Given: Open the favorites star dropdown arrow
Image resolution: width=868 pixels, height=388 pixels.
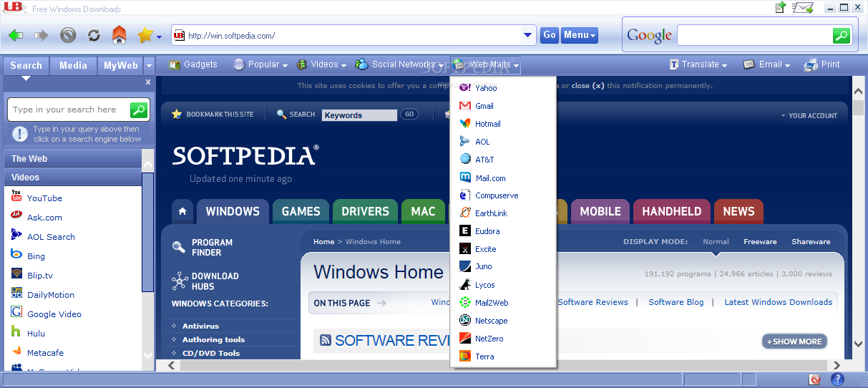Looking at the screenshot, I should tap(159, 37).
